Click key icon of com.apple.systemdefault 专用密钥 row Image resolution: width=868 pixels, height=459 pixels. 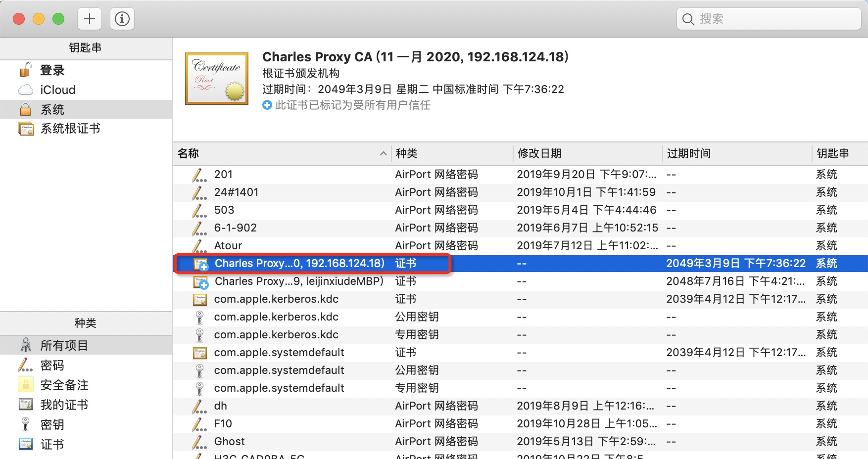click(x=200, y=388)
